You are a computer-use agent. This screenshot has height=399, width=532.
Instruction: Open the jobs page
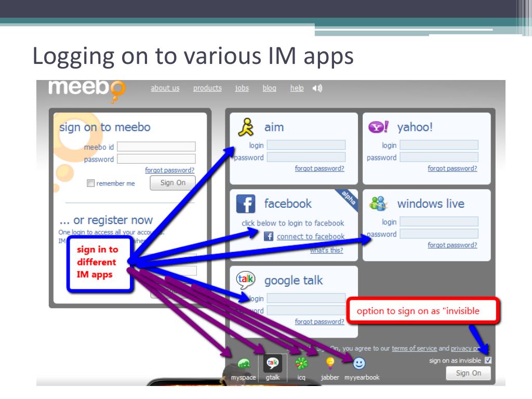tap(242, 88)
